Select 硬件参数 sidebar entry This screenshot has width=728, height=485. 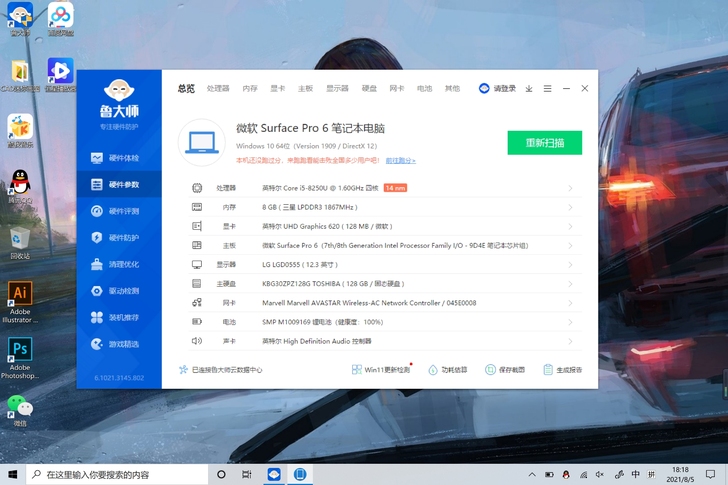click(x=119, y=184)
